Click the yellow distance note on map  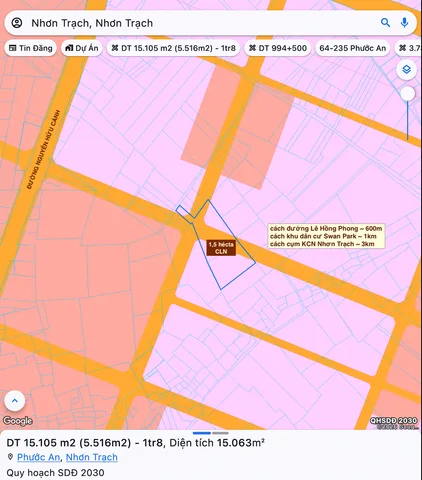point(327,236)
